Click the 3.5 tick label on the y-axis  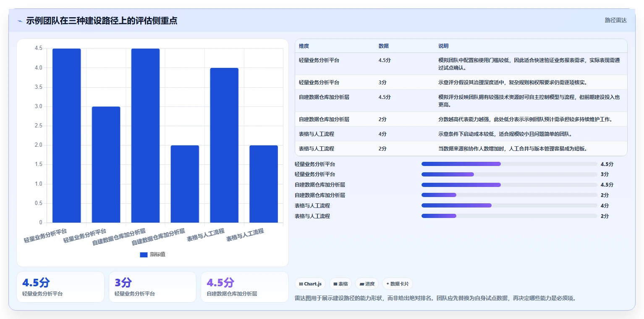pos(38,87)
